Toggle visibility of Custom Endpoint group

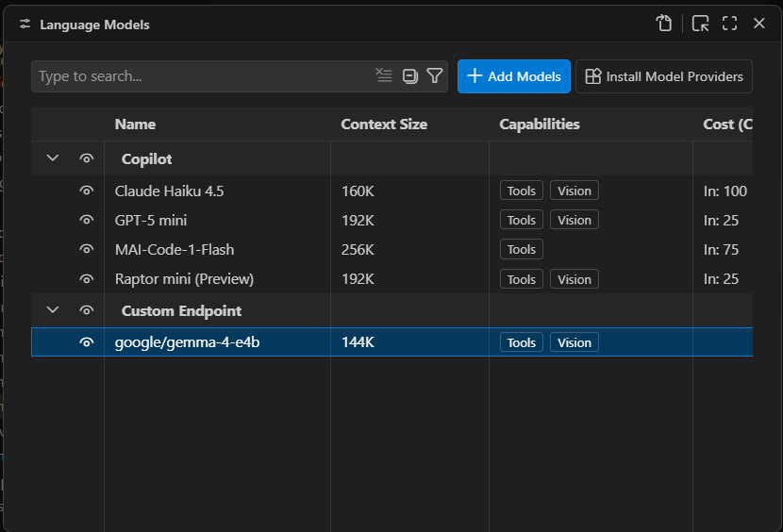pos(87,310)
